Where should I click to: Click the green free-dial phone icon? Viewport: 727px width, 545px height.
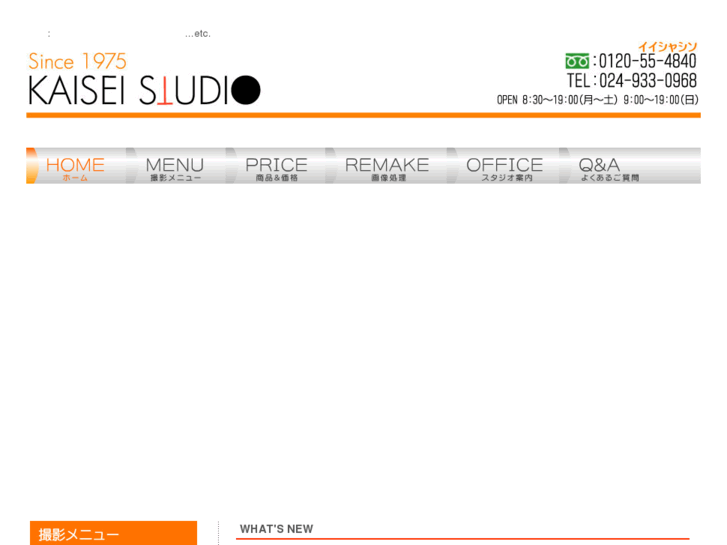(x=577, y=61)
